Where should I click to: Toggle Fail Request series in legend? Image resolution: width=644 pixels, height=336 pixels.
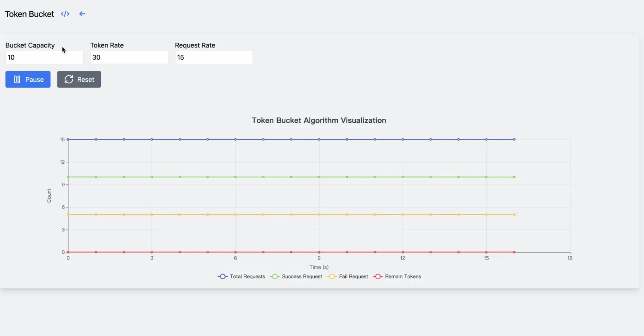[353, 276]
